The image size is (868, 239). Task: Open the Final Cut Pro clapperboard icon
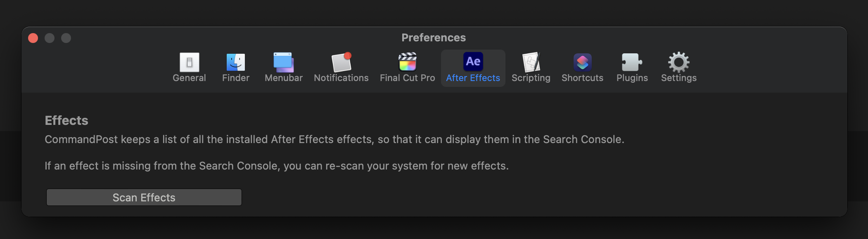[x=408, y=62]
